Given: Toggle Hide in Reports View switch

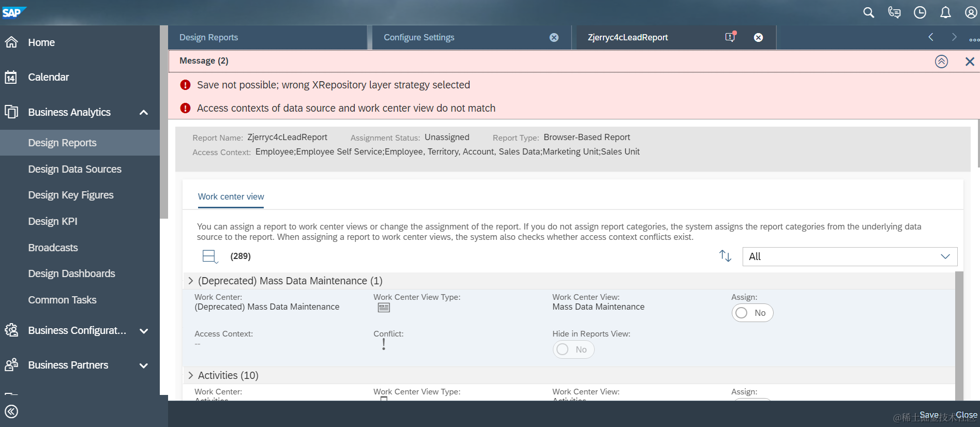Looking at the screenshot, I should (574, 349).
